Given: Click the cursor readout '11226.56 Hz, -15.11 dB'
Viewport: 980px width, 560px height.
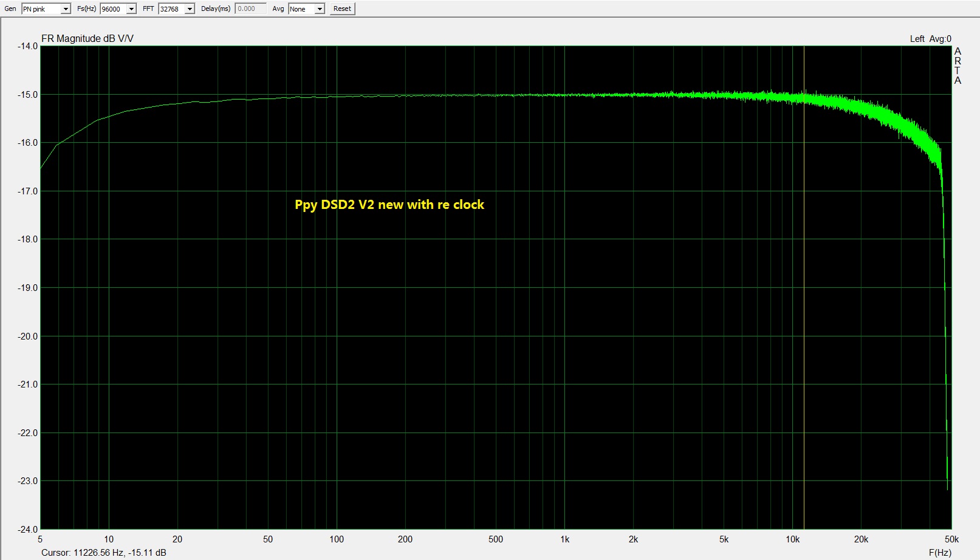Looking at the screenshot, I should pyautogui.click(x=120, y=553).
